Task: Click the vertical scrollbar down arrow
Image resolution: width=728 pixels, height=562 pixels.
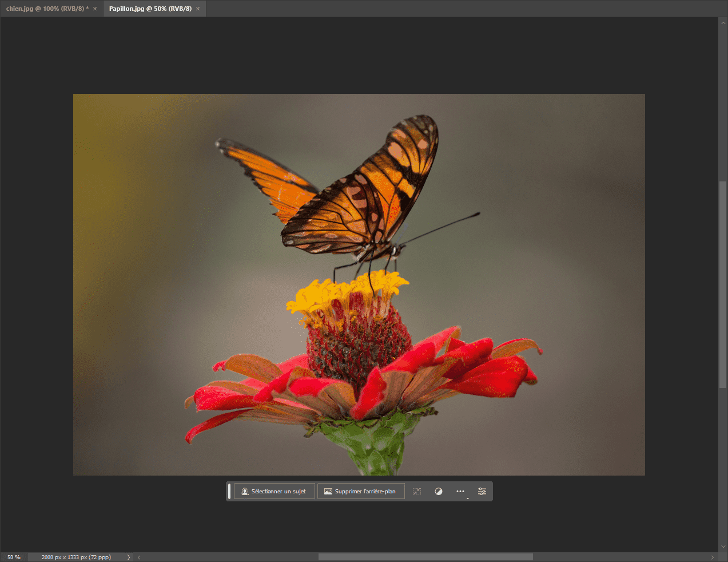Action: point(723,547)
